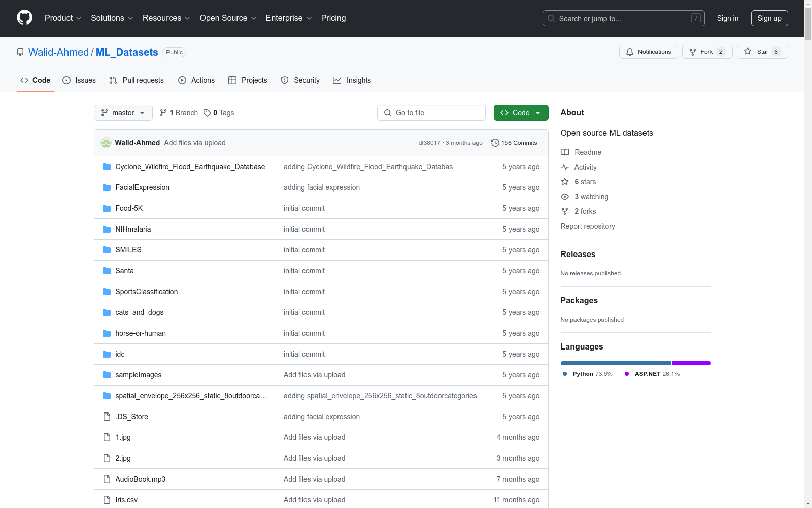Click the FacialExpression folder icon

pos(107,187)
